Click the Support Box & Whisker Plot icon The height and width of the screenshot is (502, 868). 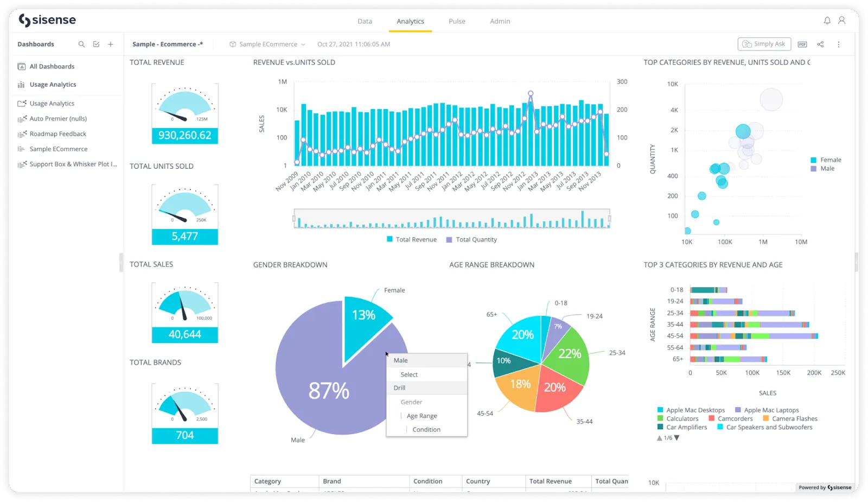click(22, 164)
